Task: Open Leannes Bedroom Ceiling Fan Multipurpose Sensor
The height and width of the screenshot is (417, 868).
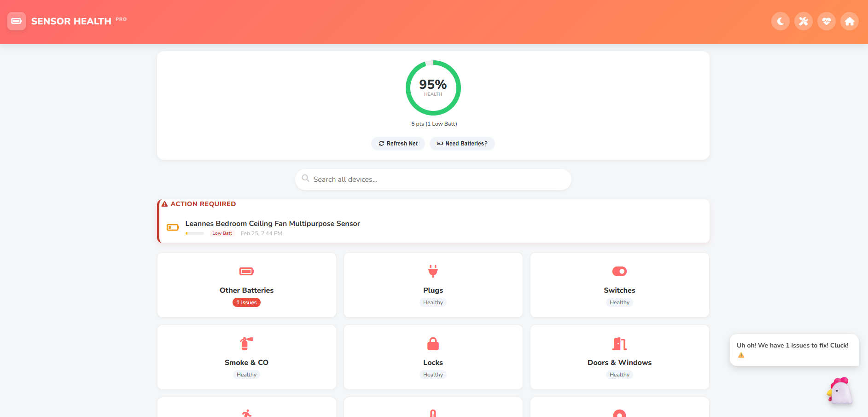Action: [x=273, y=224]
